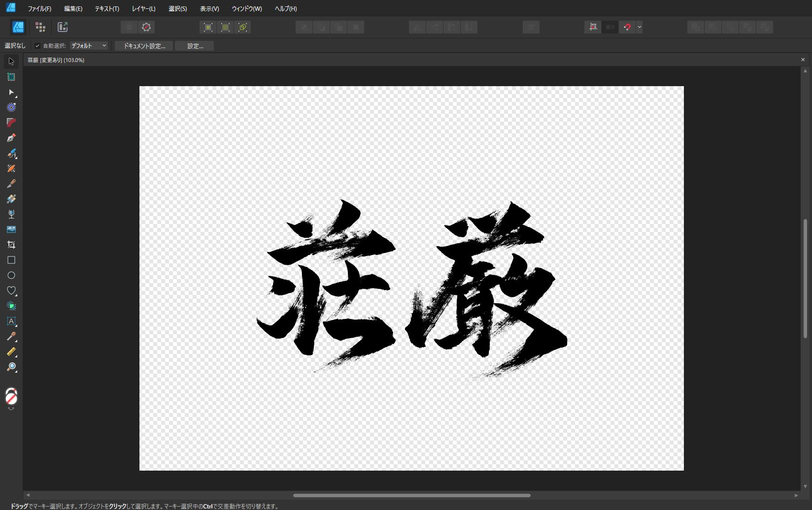Select the Artistic Text tool
The height and width of the screenshot is (510, 812).
[11, 321]
